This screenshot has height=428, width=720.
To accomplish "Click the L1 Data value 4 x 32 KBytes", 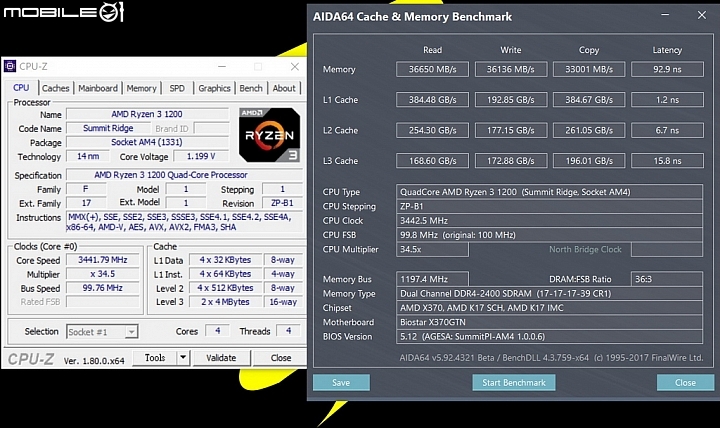I will click(x=225, y=260).
